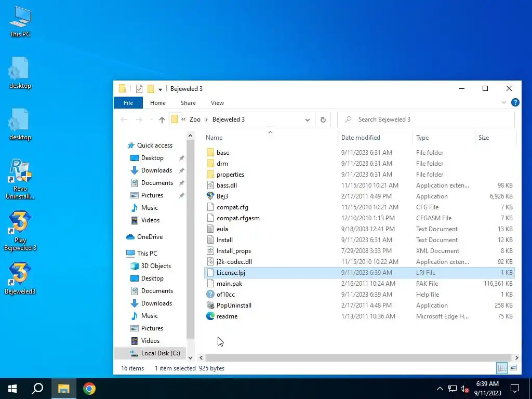The height and width of the screenshot is (399, 532).
Task: Switch to Large icons view layout icon
Action: [513, 368]
